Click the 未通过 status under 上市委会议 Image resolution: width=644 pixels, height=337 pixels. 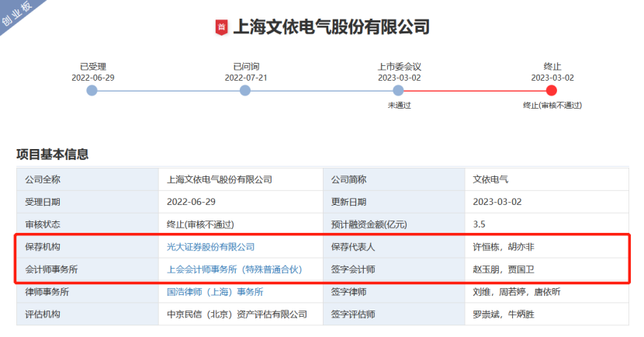[400, 106]
